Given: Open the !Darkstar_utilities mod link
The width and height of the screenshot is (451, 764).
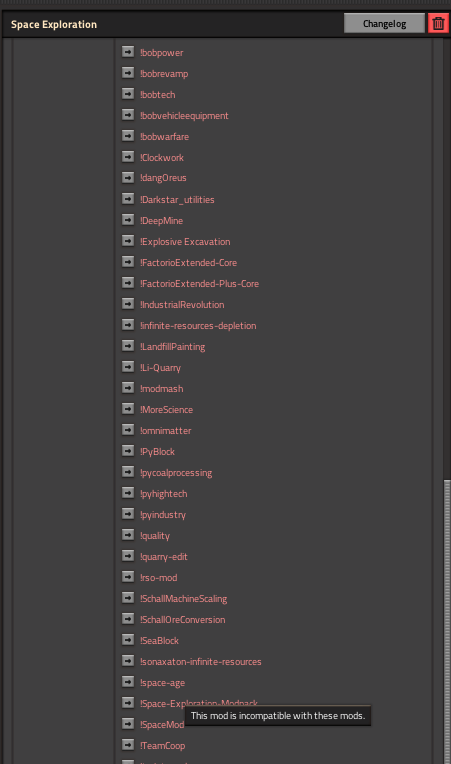Looking at the screenshot, I should pyautogui.click(x=177, y=200).
